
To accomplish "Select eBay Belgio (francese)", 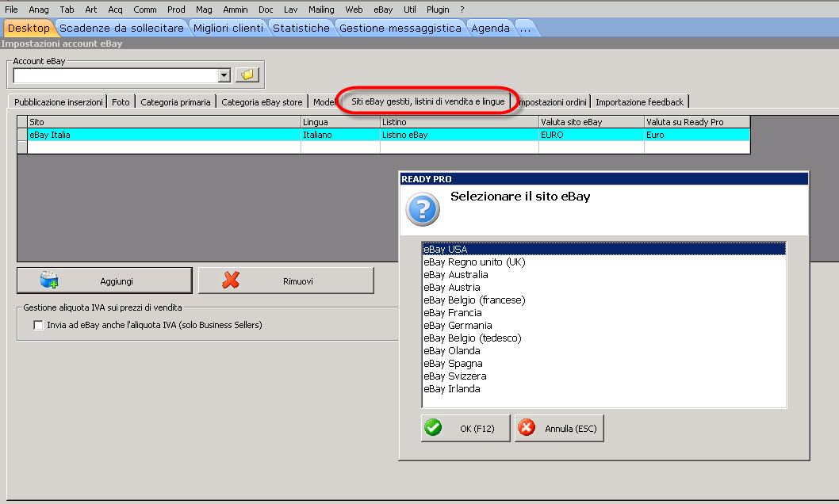I will click(x=603, y=300).
